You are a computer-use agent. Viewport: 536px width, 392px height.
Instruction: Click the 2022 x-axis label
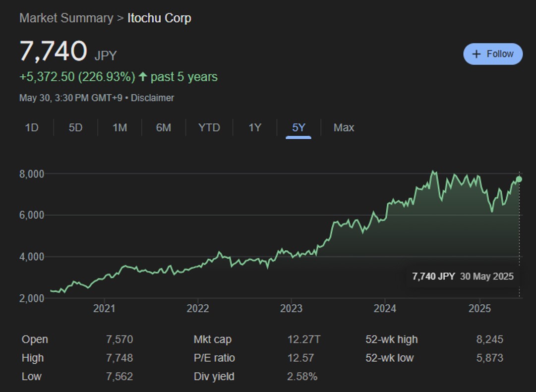point(197,309)
